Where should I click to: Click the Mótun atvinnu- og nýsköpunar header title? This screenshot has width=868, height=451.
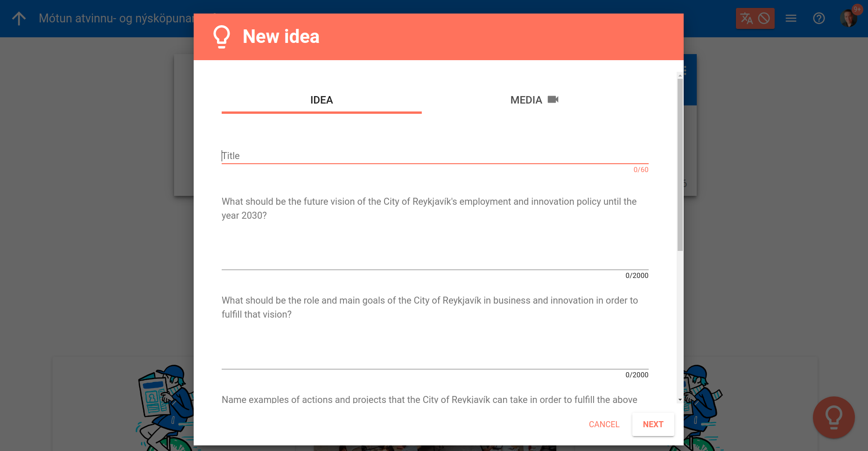pos(116,19)
